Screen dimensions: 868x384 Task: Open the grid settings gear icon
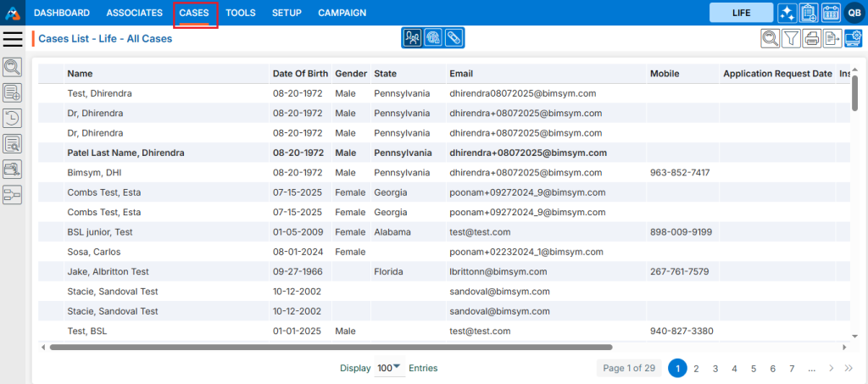point(853,38)
